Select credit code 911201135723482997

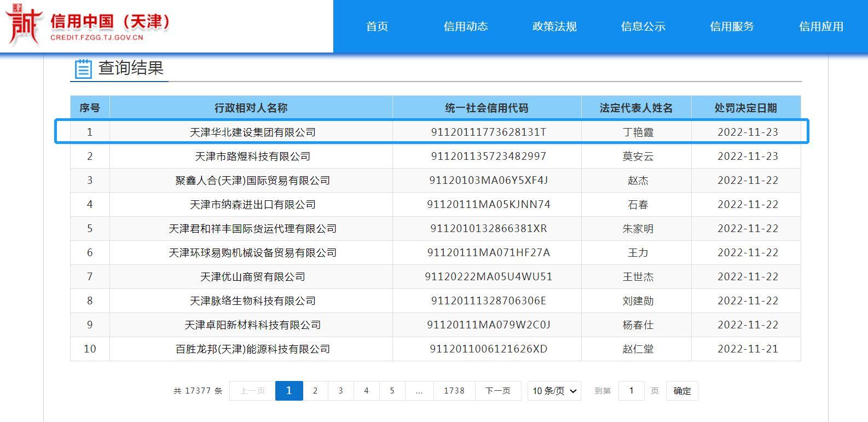[489, 156]
